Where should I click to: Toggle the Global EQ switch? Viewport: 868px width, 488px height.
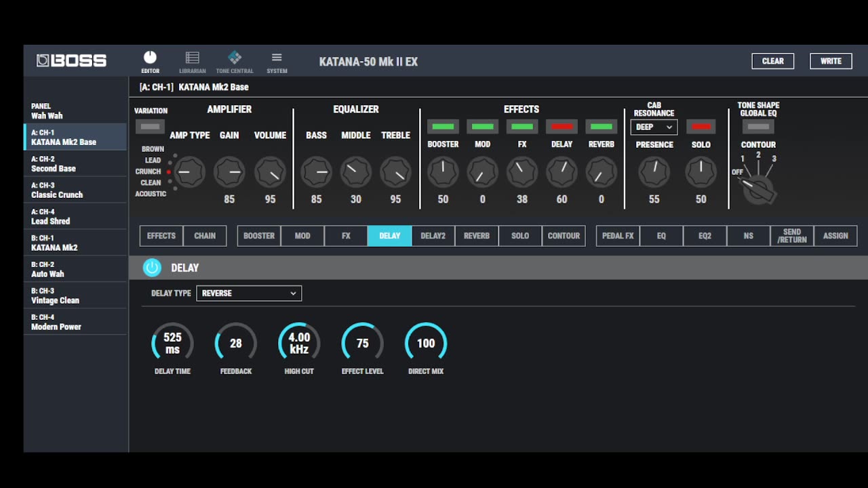(x=758, y=127)
